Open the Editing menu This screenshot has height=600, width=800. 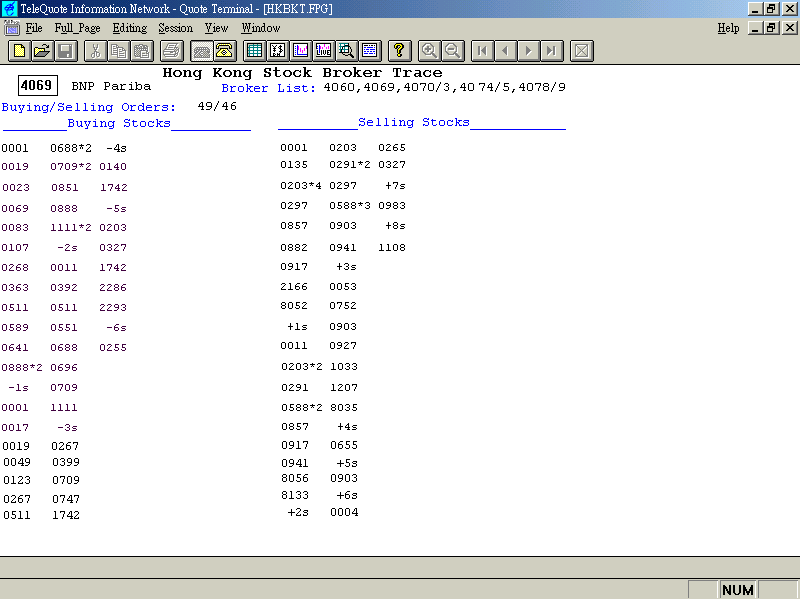(130, 28)
